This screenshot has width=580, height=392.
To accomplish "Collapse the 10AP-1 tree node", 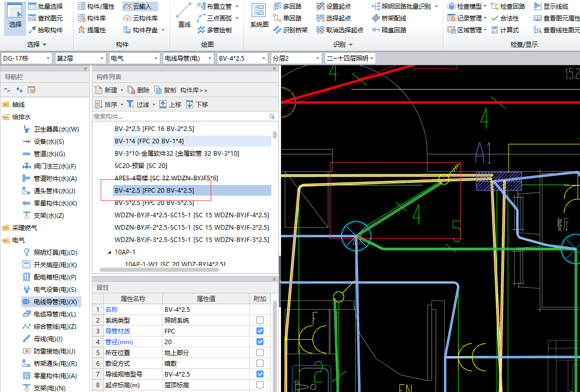I will point(109,252).
